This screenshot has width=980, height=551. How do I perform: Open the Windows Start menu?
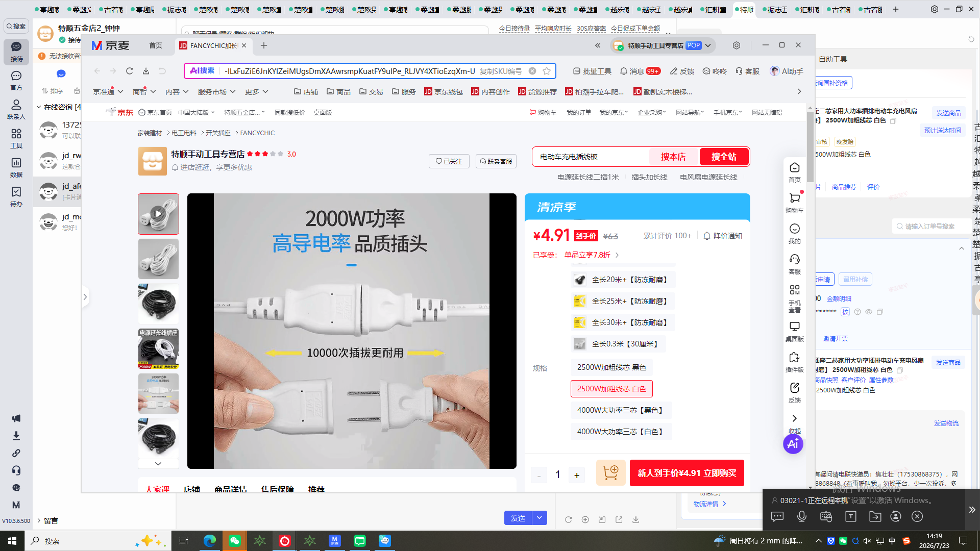coord(12,541)
